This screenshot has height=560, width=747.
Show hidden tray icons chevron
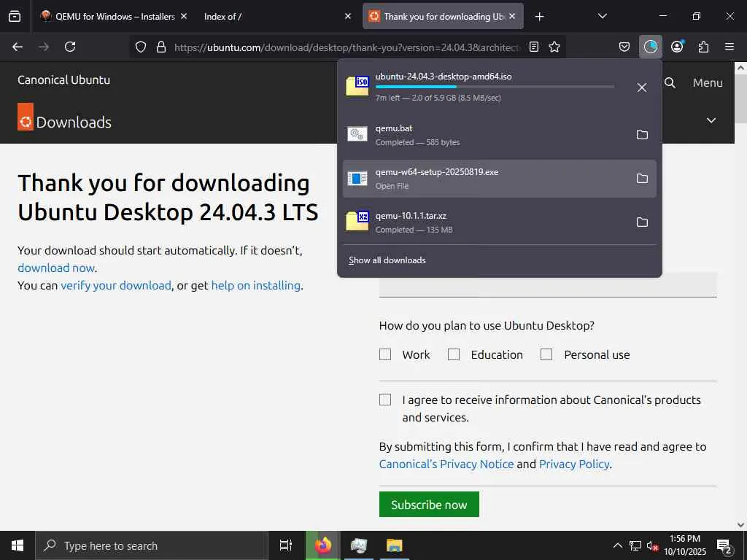pos(617,545)
